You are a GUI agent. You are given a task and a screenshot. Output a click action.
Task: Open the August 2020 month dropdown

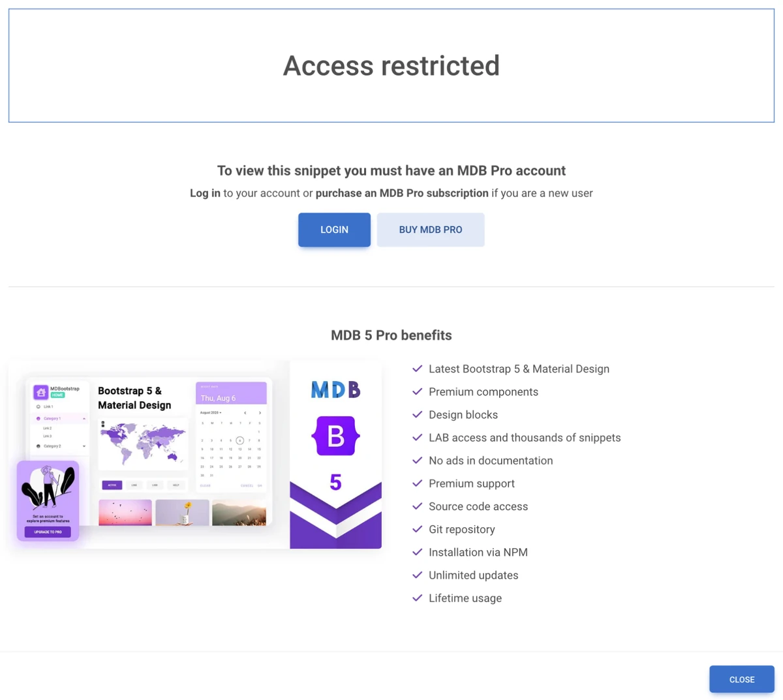(x=210, y=412)
